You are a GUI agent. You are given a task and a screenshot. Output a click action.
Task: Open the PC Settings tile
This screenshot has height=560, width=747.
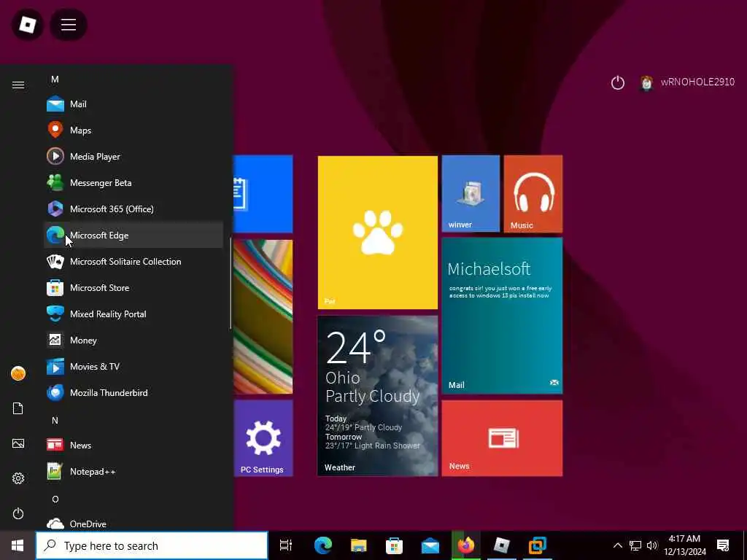[x=263, y=438]
